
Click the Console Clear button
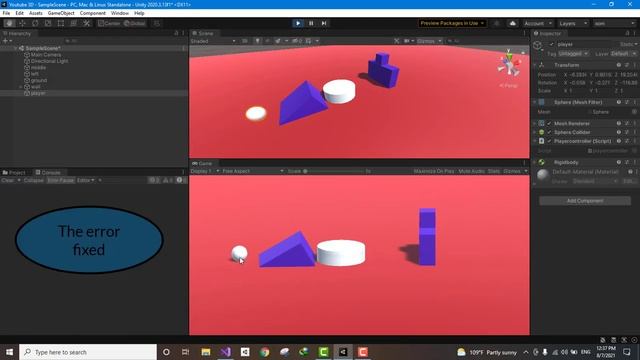coord(8,180)
